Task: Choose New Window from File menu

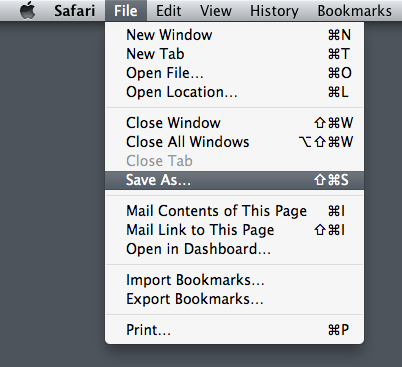Action: 234,35
